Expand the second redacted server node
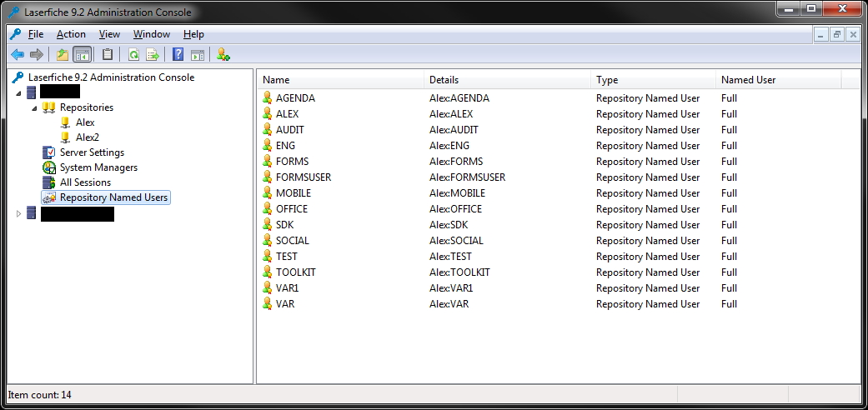 (x=19, y=213)
